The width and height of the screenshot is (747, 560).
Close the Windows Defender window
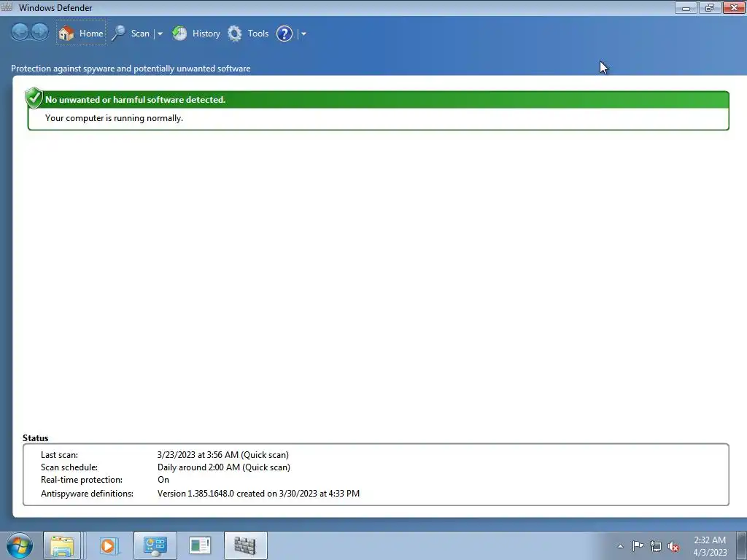[x=734, y=7]
